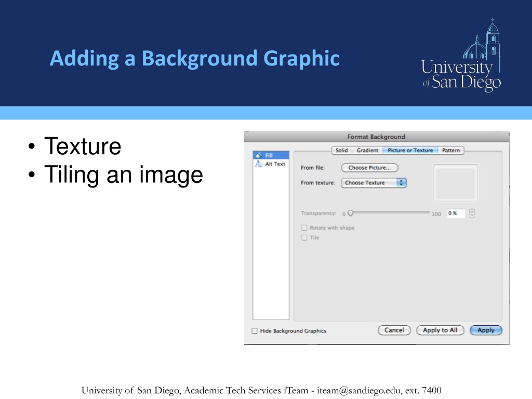
Task: Click the texture preview thumbnail box
Action: (x=456, y=182)
